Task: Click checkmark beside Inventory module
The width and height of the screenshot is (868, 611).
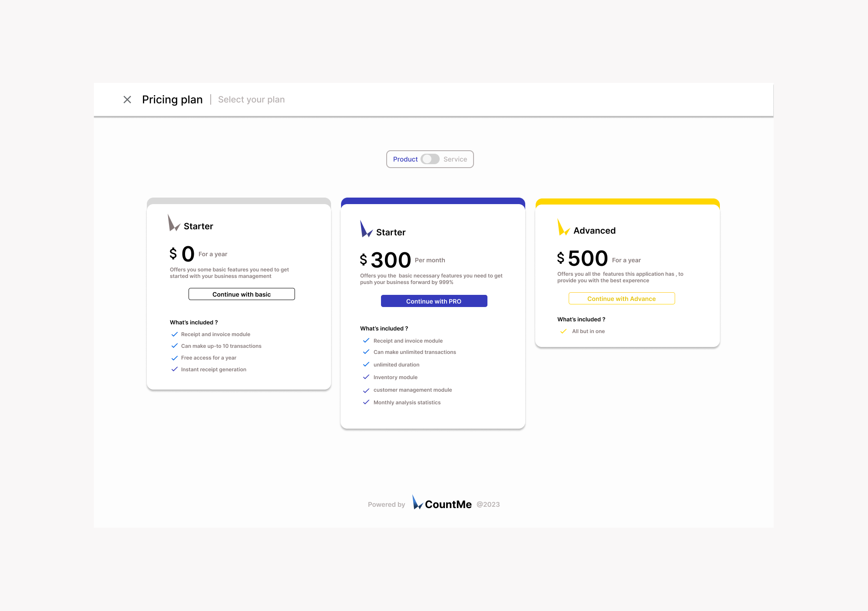Action: point(366,377)
